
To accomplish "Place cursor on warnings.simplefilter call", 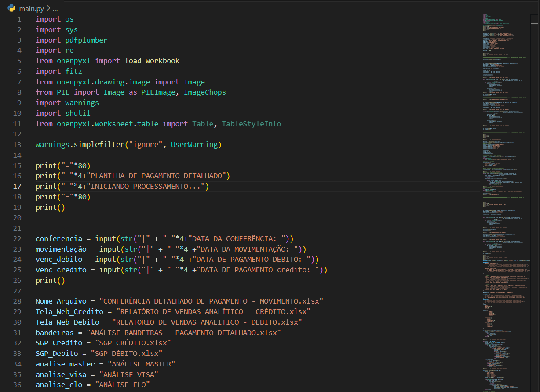I will click(x=78, y=145).
